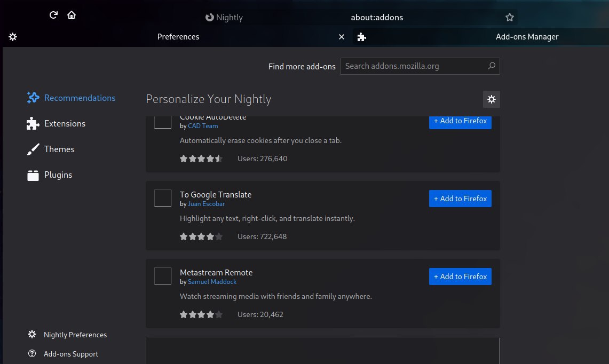The image size is (609, 364).
Task: Click the Nightly browser logo icon
Action: (210, 18)
